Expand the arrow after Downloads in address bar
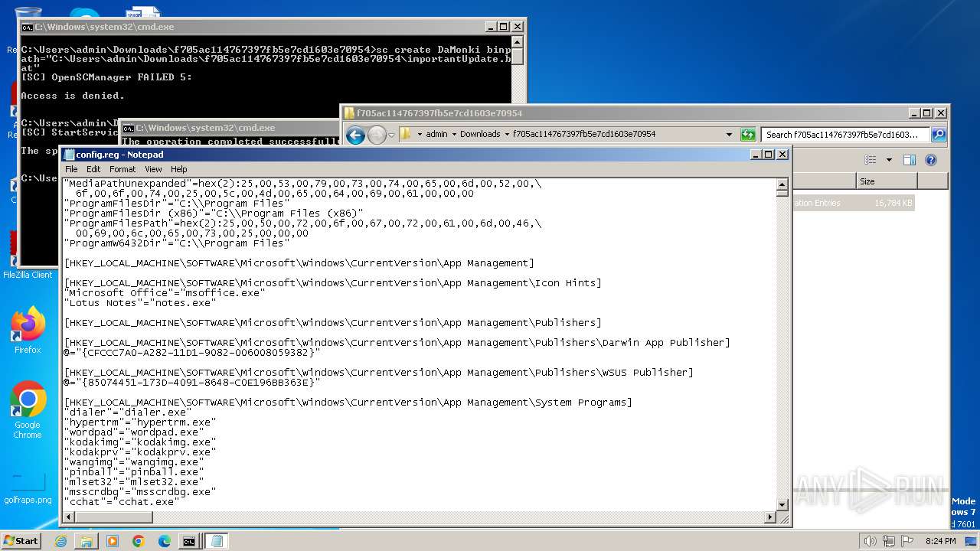 pyautogui.click(x=506, y=135)
